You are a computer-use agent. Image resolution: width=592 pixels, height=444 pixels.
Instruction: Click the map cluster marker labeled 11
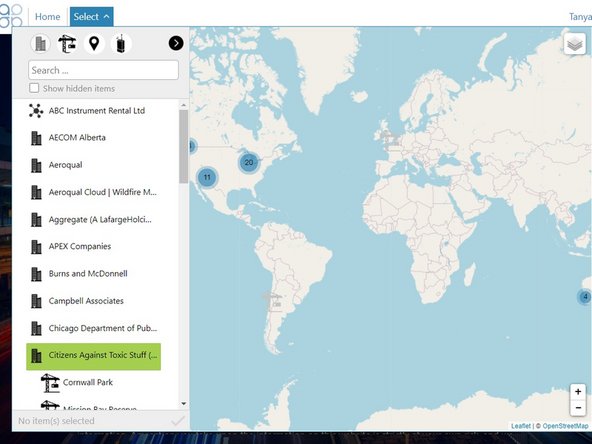tap(207, 177)
